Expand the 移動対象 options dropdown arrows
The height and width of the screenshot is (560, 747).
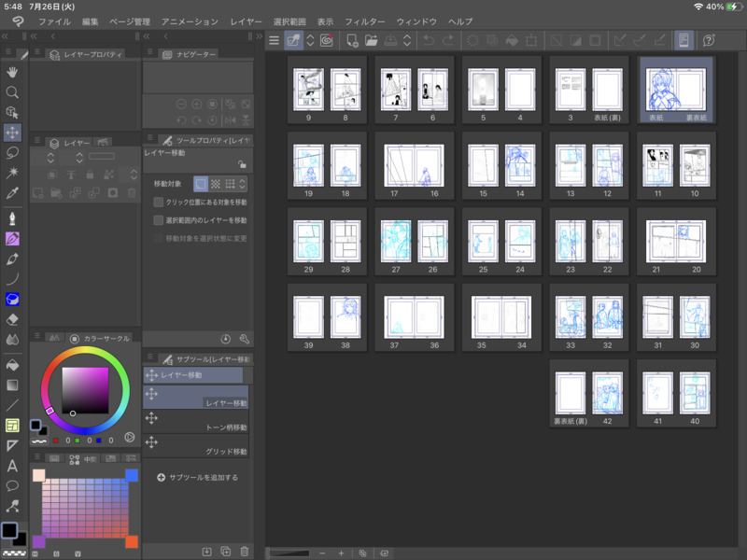(x=244, y=185)
